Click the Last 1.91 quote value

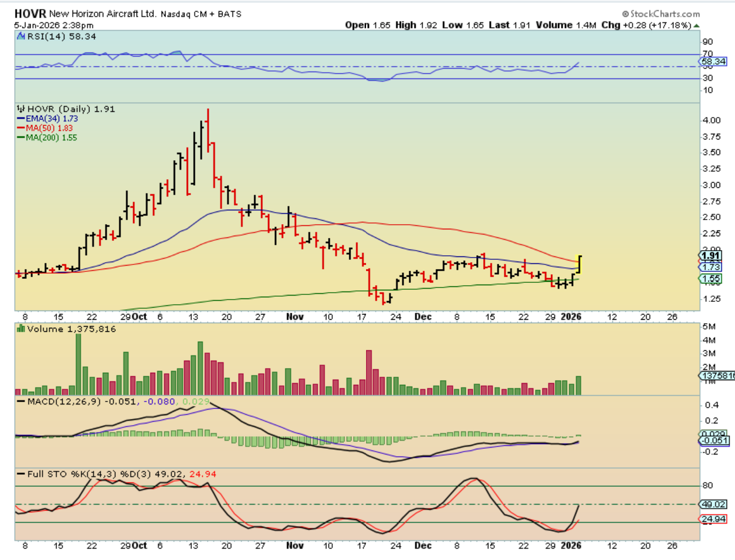point(510,25)
